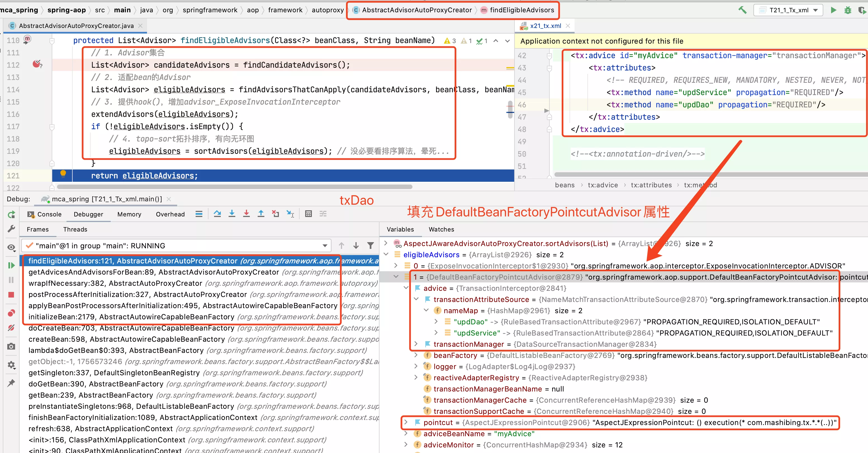The image size is (868, 453).
Task: Expand the "updDao" map entry
Action: point(436,322)
